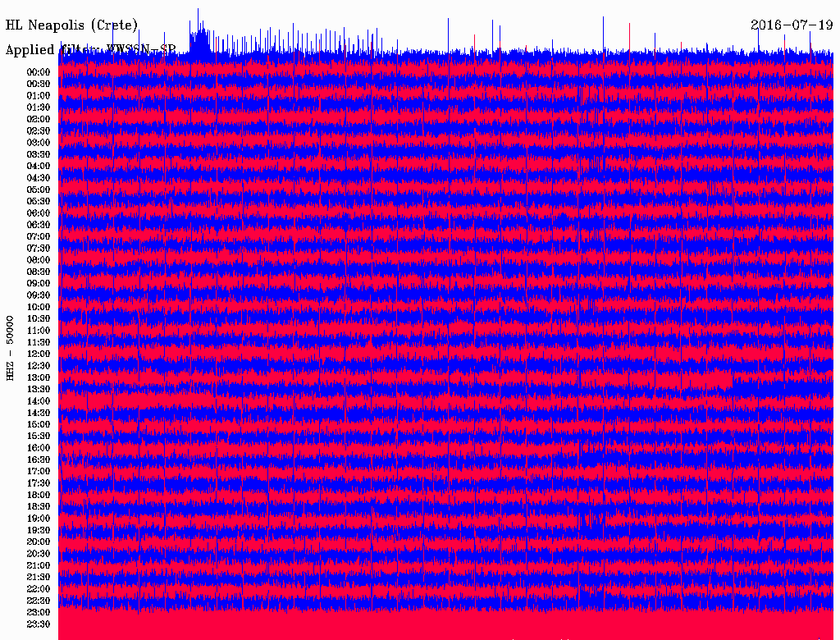
Task: Click the '05:30' time label
Action: (39, 201)
